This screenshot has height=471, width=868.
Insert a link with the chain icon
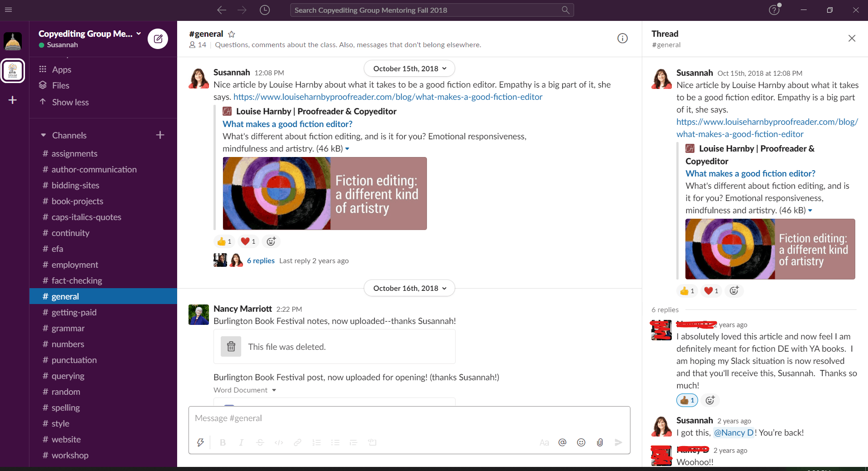coord(298,442)
